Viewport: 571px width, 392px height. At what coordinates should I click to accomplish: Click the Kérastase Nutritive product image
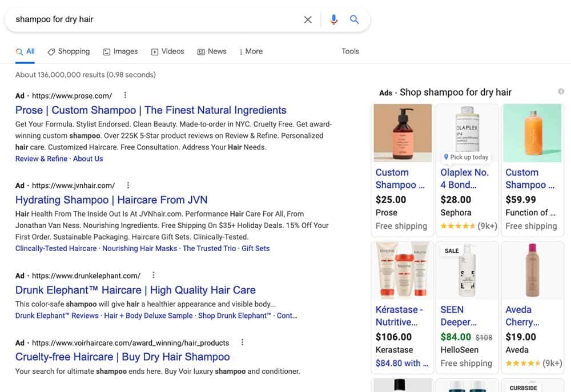pyautogui.click(x=403, y=270)
